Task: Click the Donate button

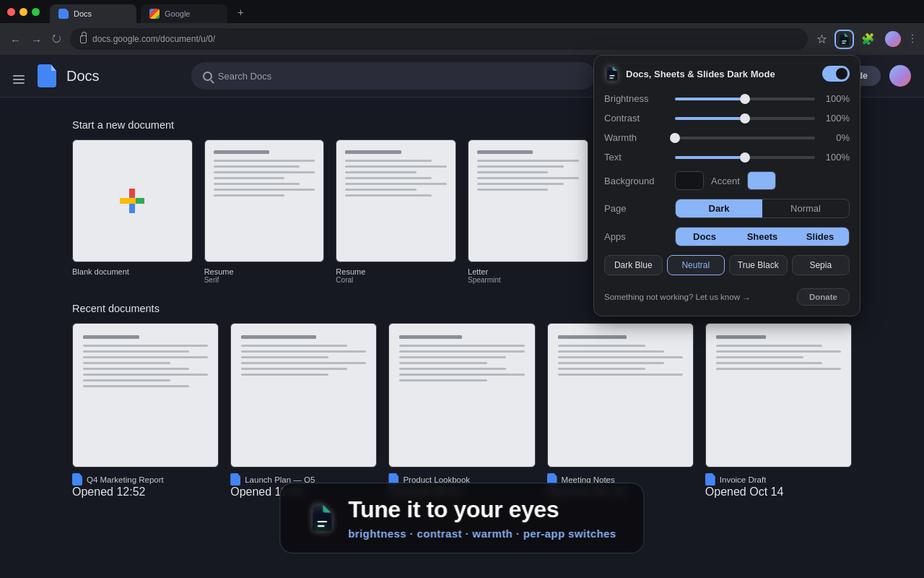Action: click(x=823, y=297)
